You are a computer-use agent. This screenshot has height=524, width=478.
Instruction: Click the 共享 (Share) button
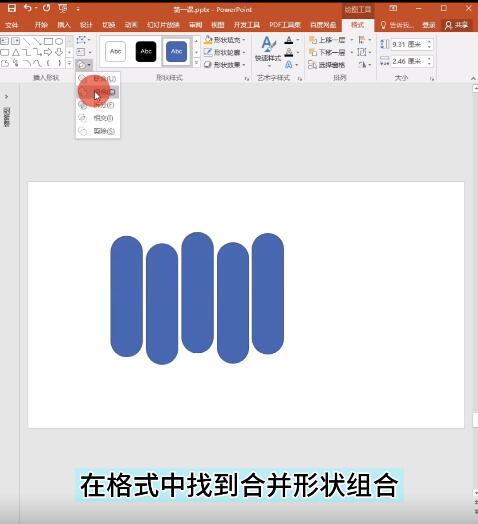457,25
